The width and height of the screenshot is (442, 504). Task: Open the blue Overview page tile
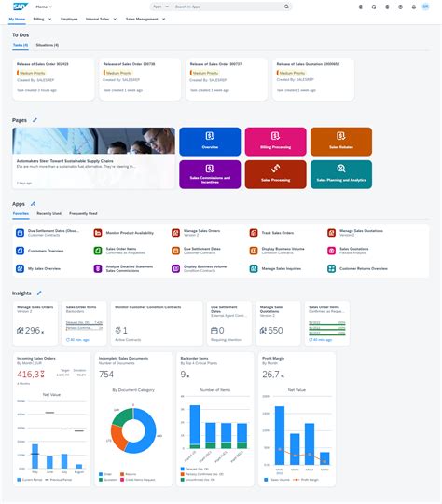pyautogui.click(x=210, y=142)
